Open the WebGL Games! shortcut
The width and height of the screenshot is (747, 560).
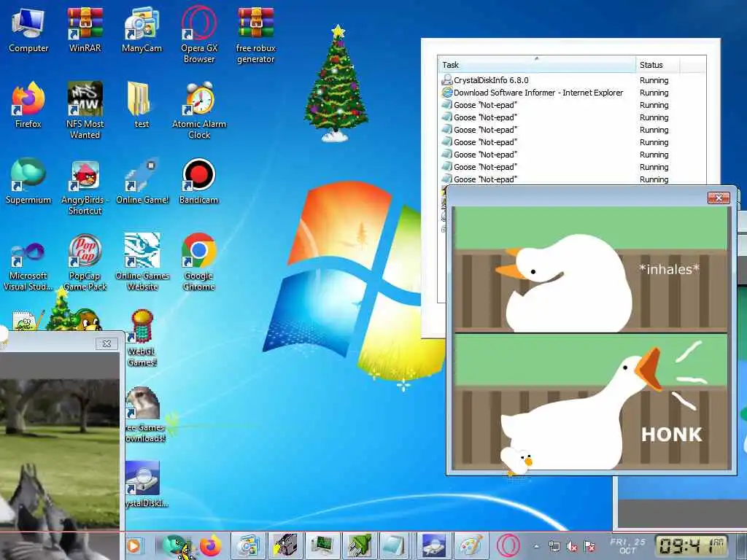tap(142, 338)
